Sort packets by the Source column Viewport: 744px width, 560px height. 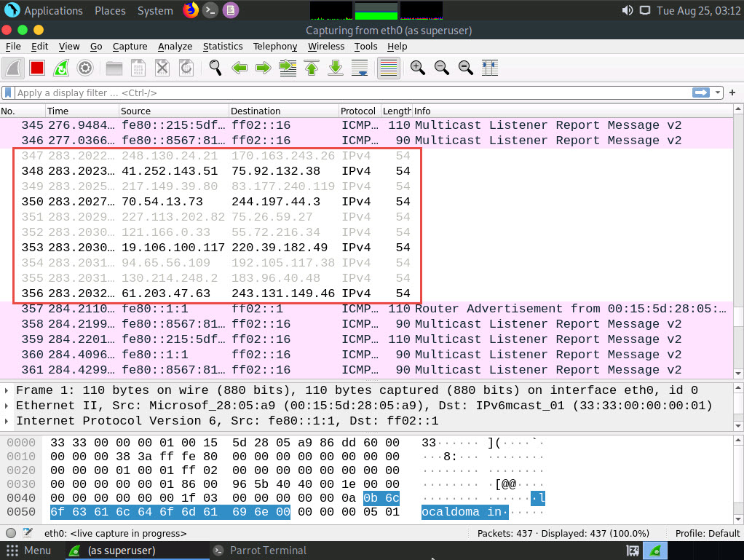click(174, 111)
